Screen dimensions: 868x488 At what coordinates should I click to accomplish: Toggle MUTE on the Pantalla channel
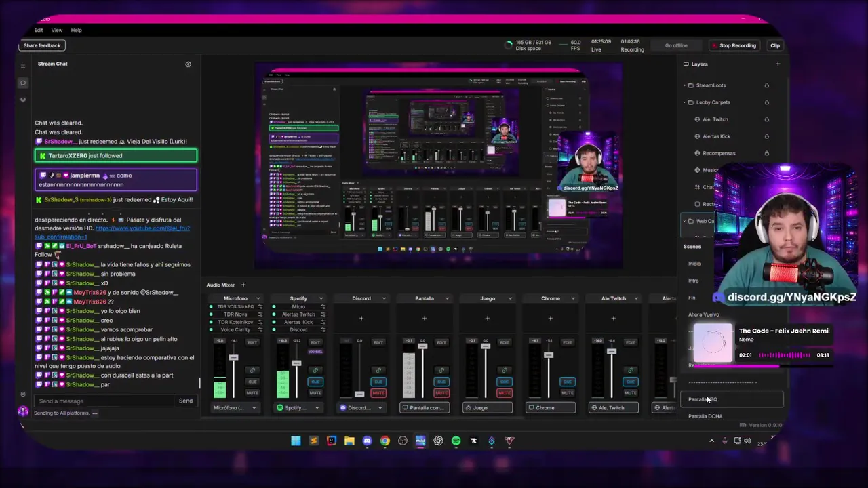441,393
